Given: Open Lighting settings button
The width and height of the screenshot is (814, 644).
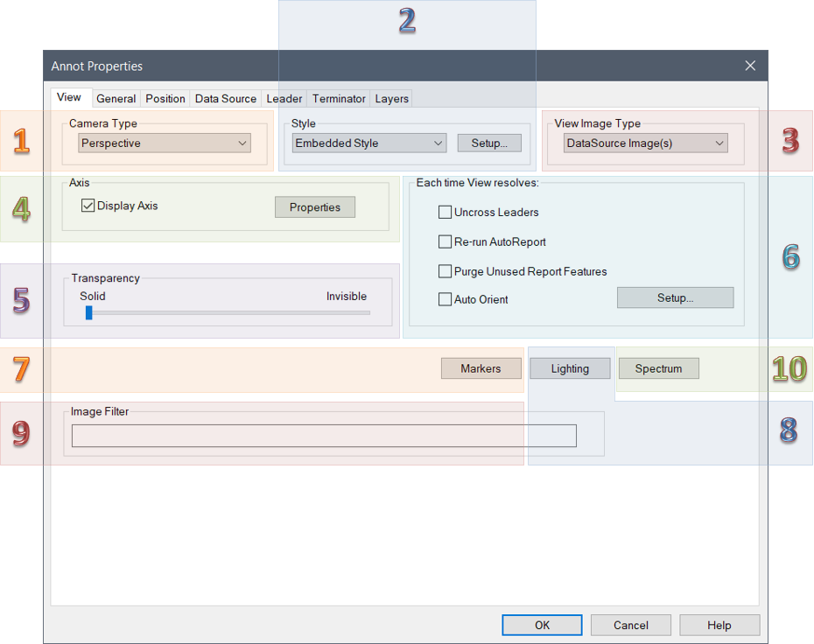Looking at the screenshot, I should point(570,369).
